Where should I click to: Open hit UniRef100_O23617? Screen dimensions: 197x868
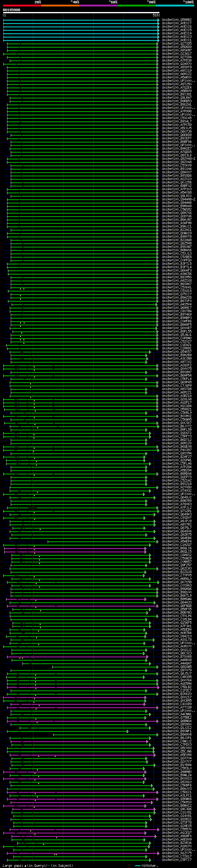[177, 54]
